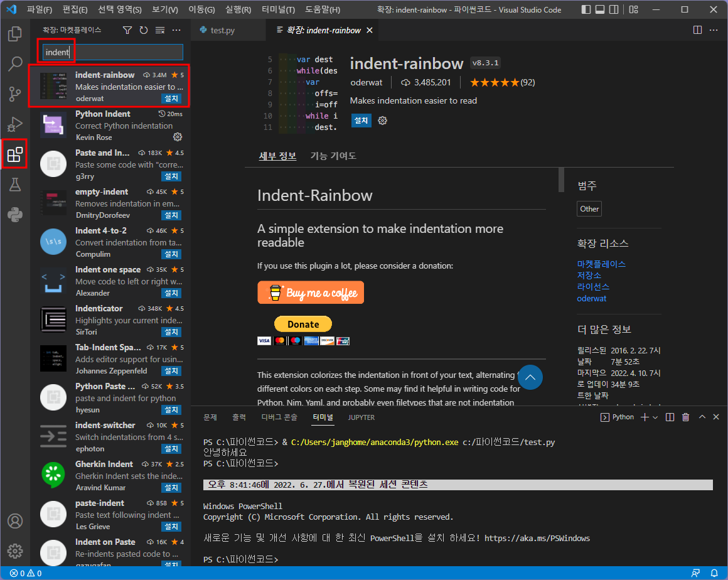Close the terminal panel
Viewport: 728px width, 580px height.
pos(716,417)
